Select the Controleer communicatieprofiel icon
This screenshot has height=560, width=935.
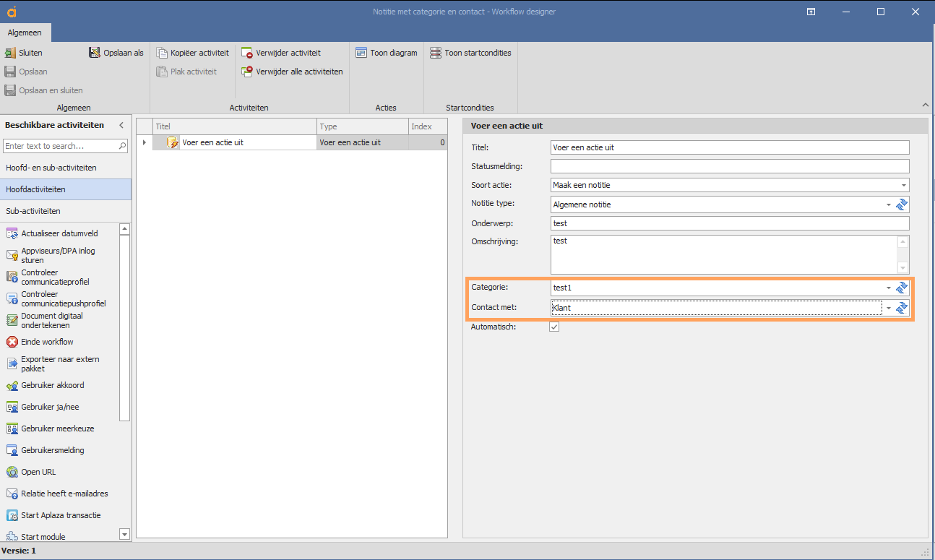point(12,277)
